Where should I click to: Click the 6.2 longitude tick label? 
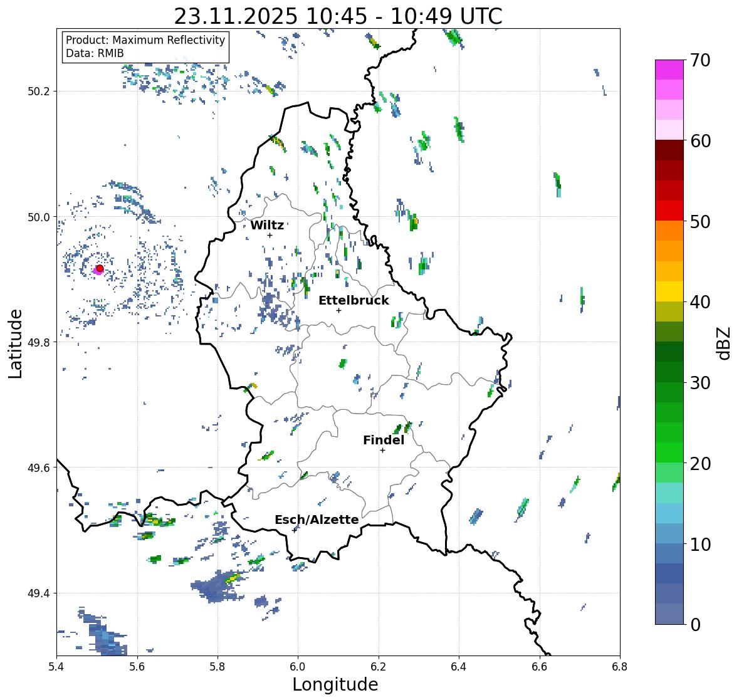(x=379, y=667)
